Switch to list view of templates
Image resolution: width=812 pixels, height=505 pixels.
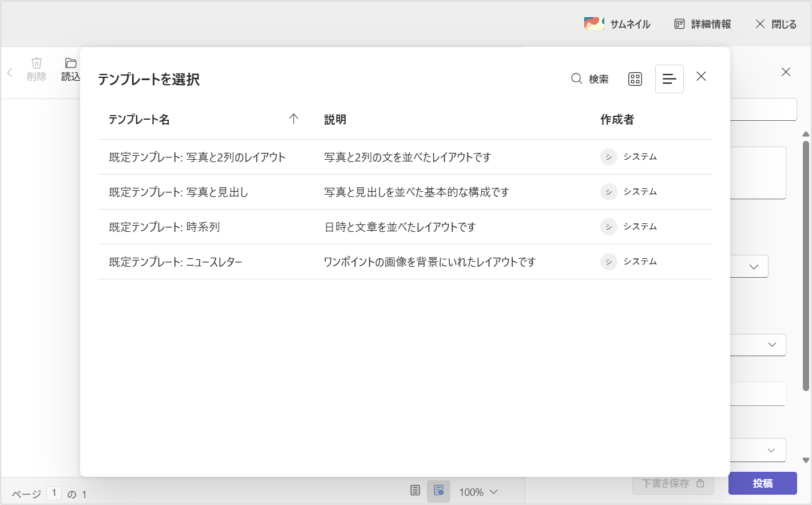[670, 79]
